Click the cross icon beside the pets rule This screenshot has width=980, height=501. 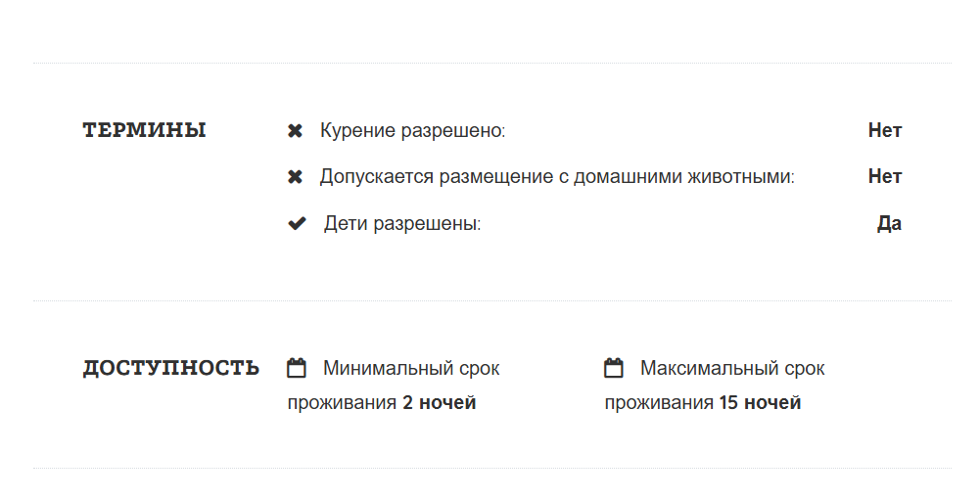pyautogui.click(x=295, y=177)
